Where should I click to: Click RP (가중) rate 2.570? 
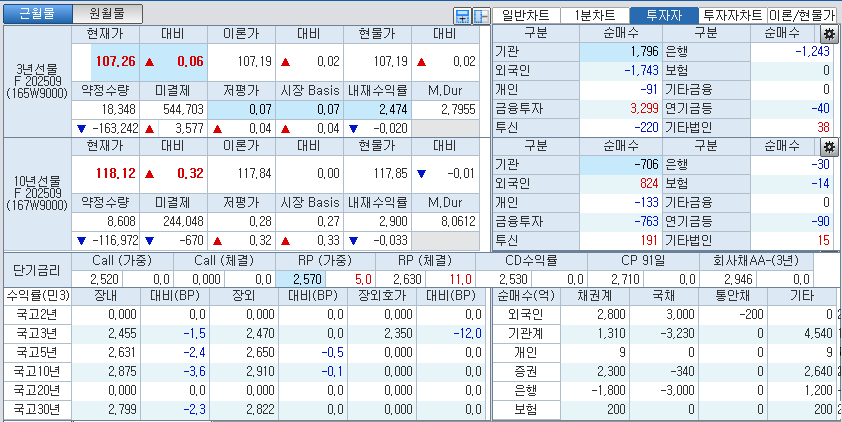click(x=301, y=279)
